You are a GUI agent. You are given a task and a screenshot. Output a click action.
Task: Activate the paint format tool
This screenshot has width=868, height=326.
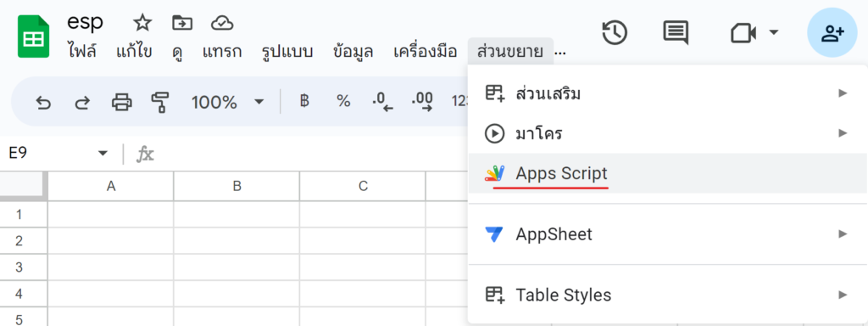tap(160, 103)
